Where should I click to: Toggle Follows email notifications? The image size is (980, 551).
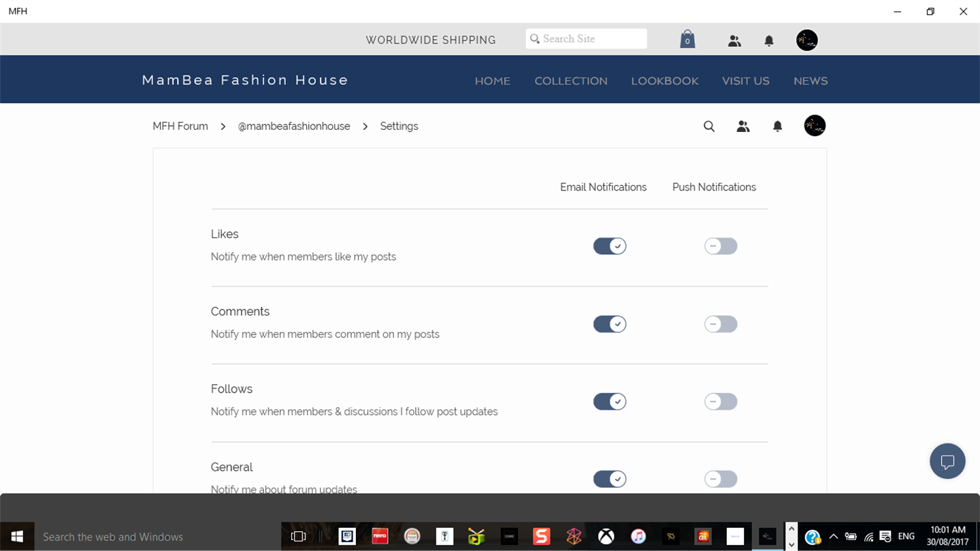pos(610,401)
